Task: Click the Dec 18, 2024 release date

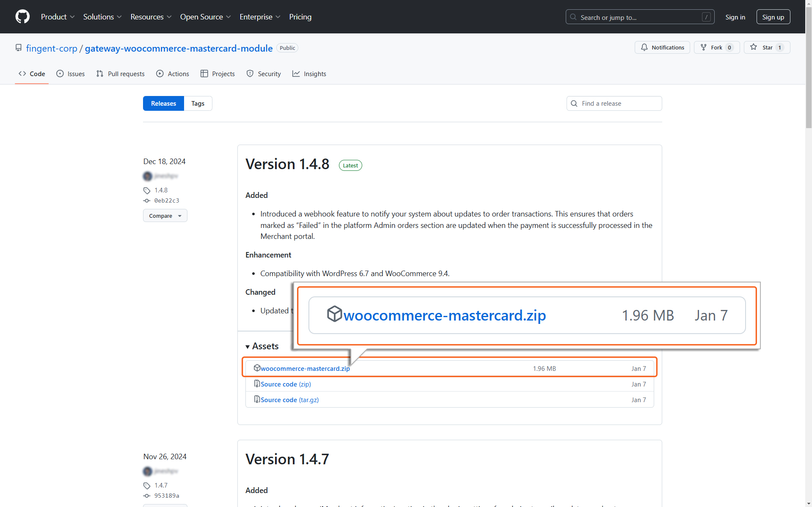Action: click(164, 162)
